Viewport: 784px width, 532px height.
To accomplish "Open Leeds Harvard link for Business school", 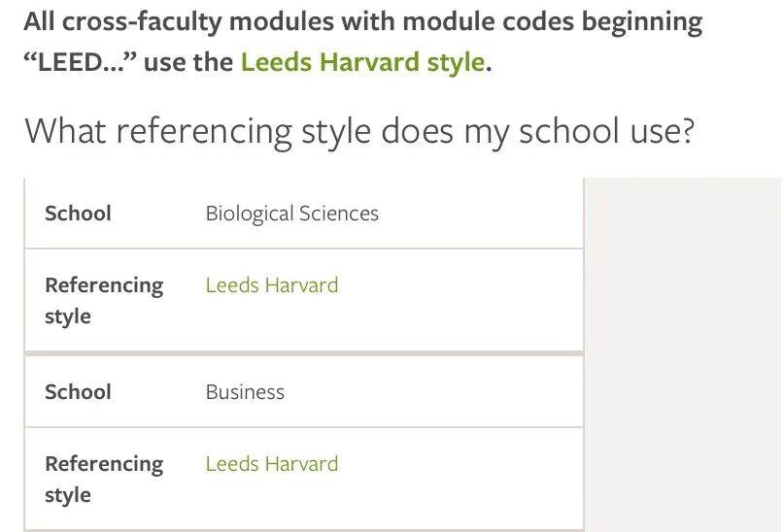I will [x=272, y=464].
